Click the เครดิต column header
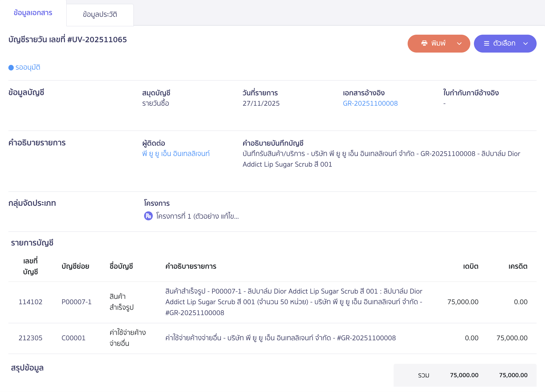 [518, 266]
